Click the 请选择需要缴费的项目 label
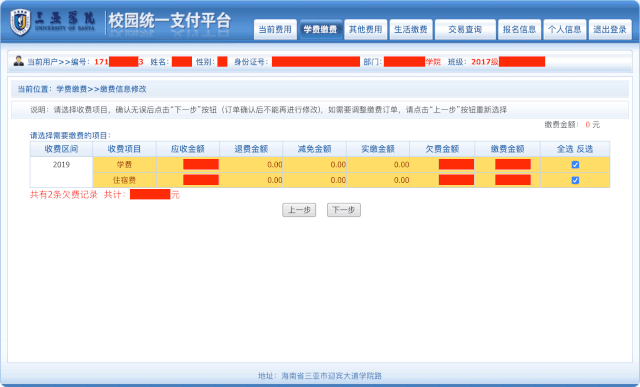The image size is (640, 387). click(70, 136)
